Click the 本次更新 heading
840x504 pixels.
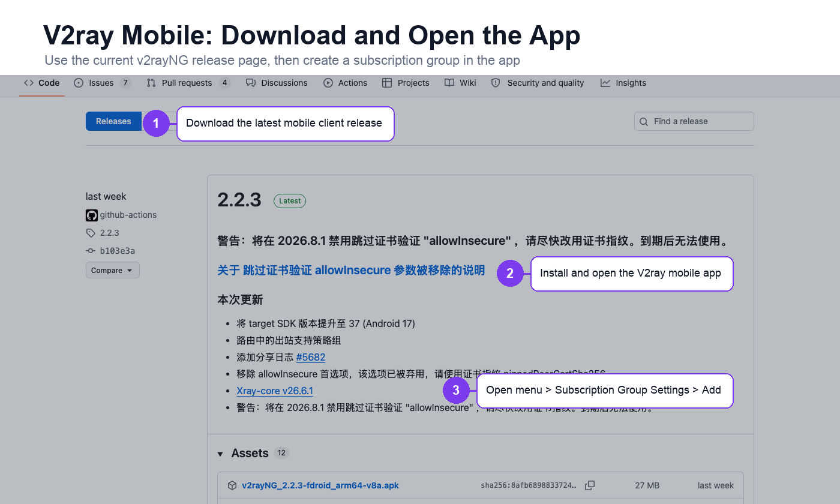click(x=240, y=299)
